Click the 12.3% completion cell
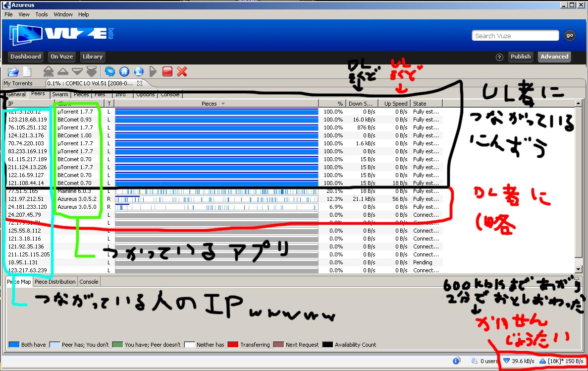The width and height of the screenshot is (588, 371). 335,198
